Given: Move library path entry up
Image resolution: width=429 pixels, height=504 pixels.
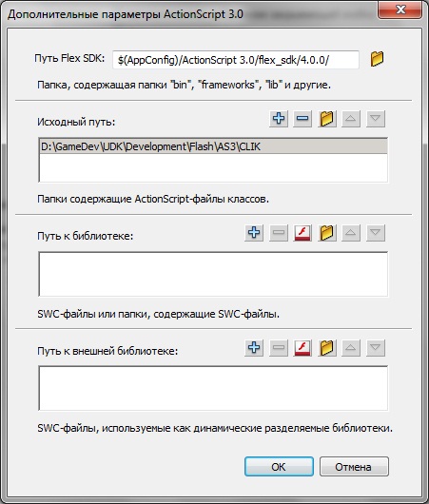Looking at the screenshot, I should tap(351, 233).
